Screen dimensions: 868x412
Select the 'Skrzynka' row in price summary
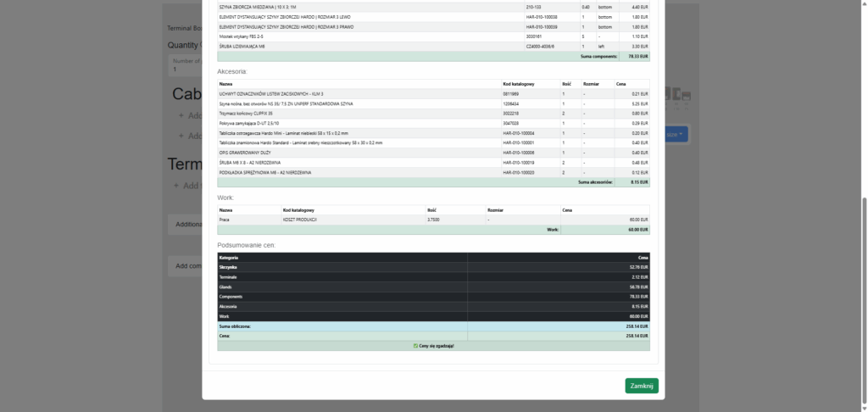229,266
